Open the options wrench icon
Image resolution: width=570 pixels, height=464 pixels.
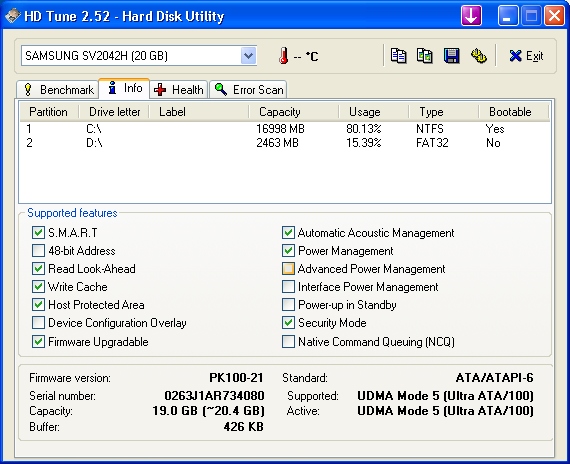[x=479, y=56]
